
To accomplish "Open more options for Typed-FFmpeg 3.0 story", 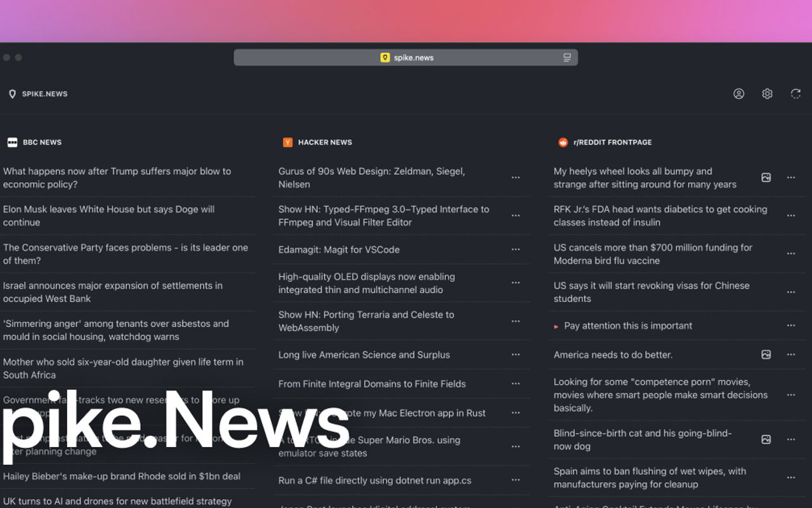I will [x=516, y=216].
